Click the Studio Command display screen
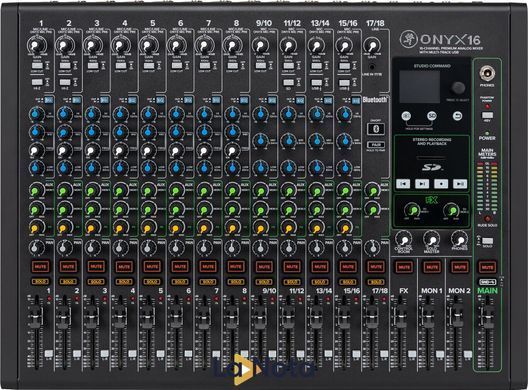This screenshot has width=528, height=390. (x=420, y=87)
